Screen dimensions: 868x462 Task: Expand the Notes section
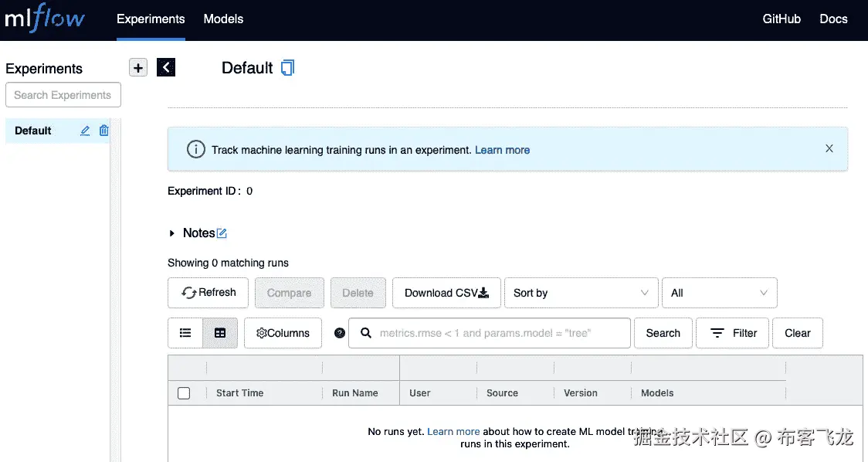click(171, 233)
